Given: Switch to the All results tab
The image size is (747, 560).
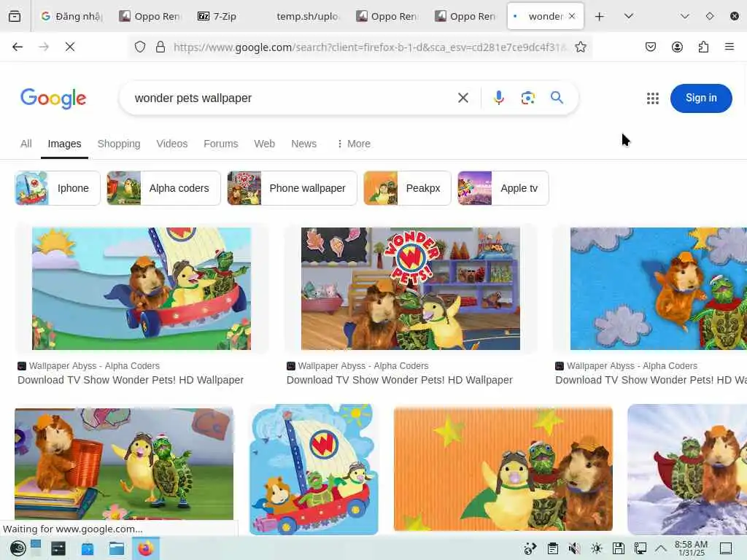Looking at the screenshot, I should coord(26,144).
